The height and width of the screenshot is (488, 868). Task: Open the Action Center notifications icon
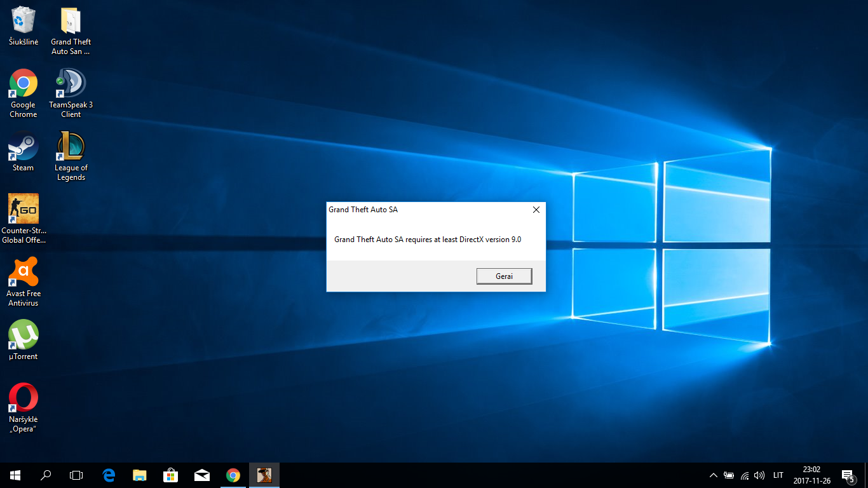pyautogui.click(x=848, y=475)
